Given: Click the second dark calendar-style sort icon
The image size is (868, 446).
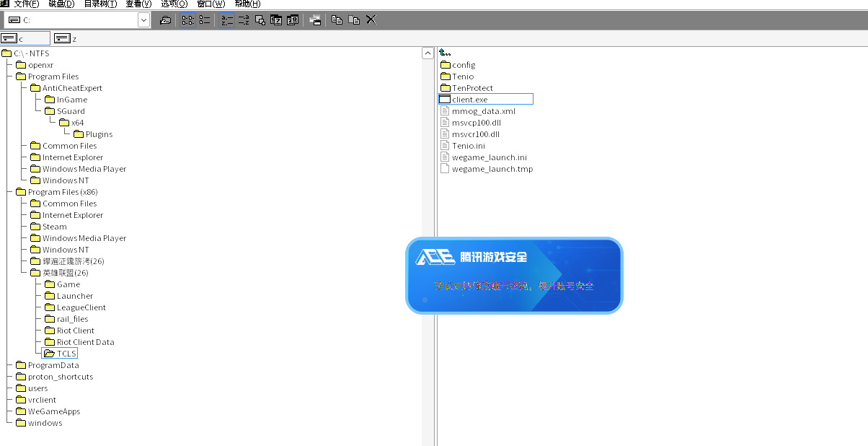Looking at the screenshot, I should [x=293, y=20].
